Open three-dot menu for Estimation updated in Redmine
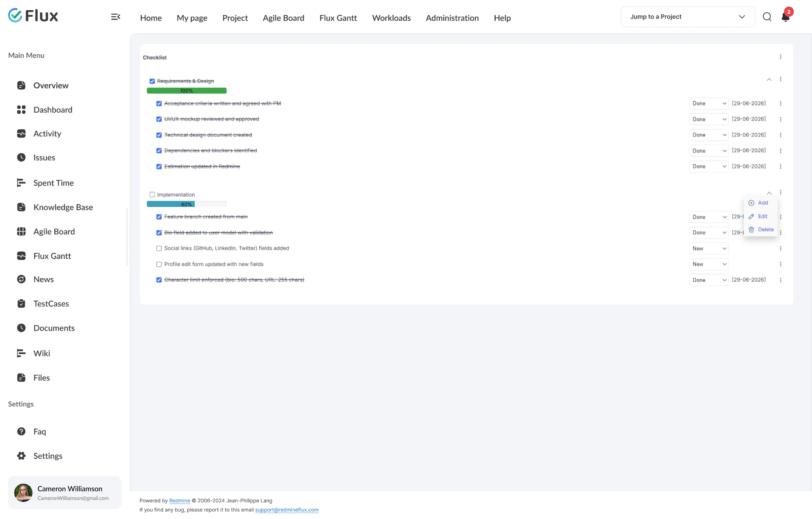The image size is (812, 519). coord(780,167)
